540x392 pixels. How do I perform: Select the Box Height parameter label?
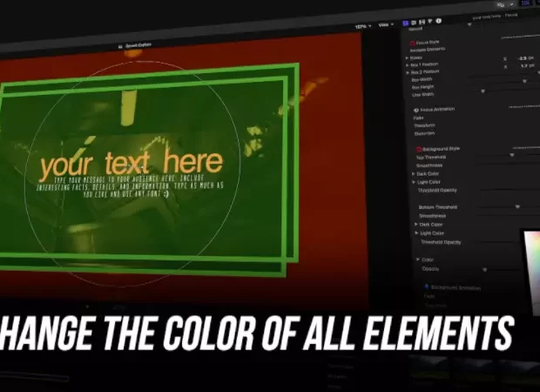click(423, 87)
